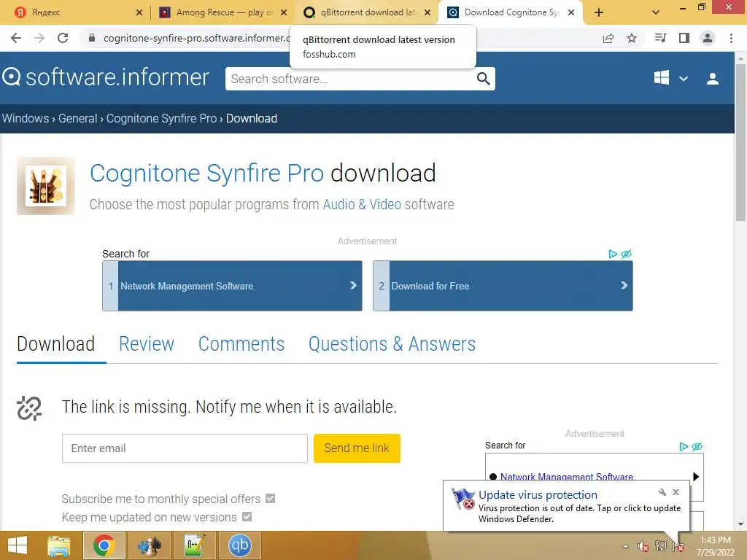The image size is (747, 560).
Task: Click the network tray icon
Action: (x=661, y=546)
